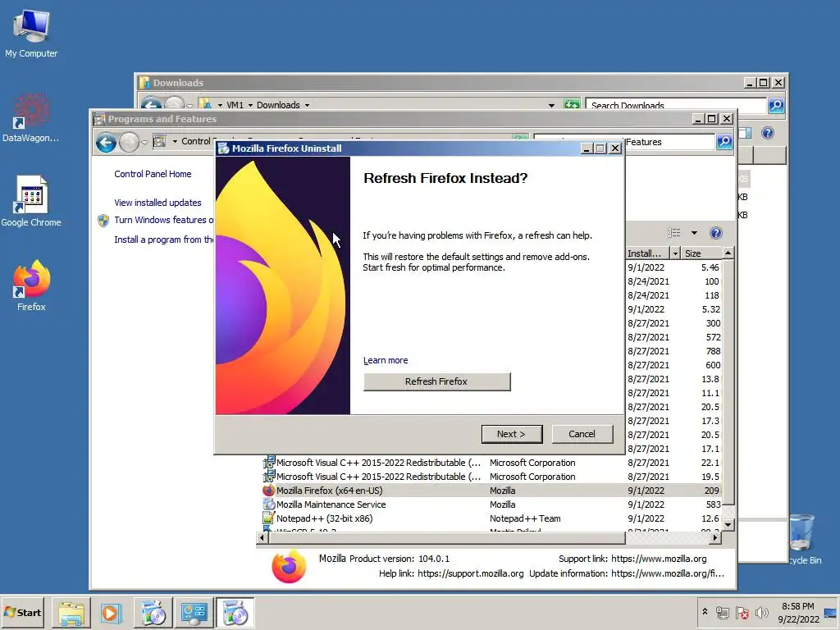Select second Visual C++ 2015-2022 Redistributable row

click(491, 477)
